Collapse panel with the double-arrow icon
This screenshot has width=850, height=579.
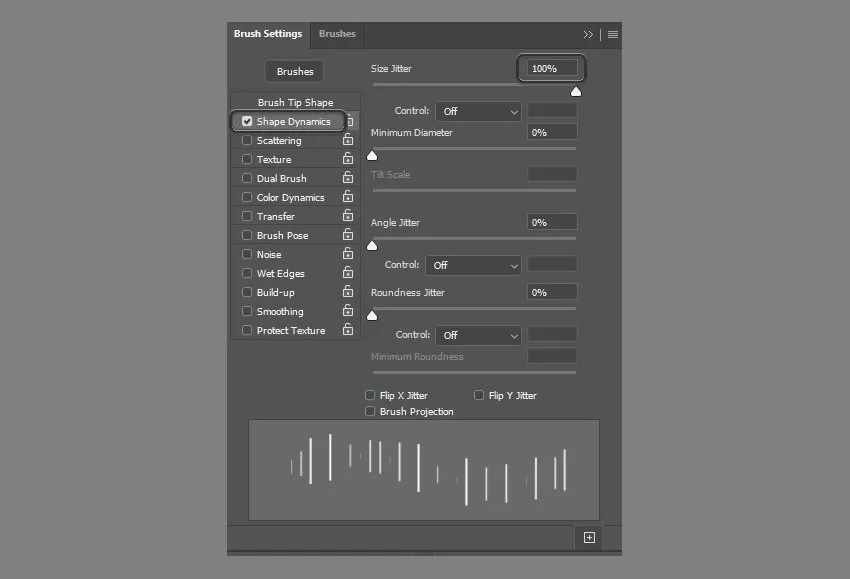point(588,34)
